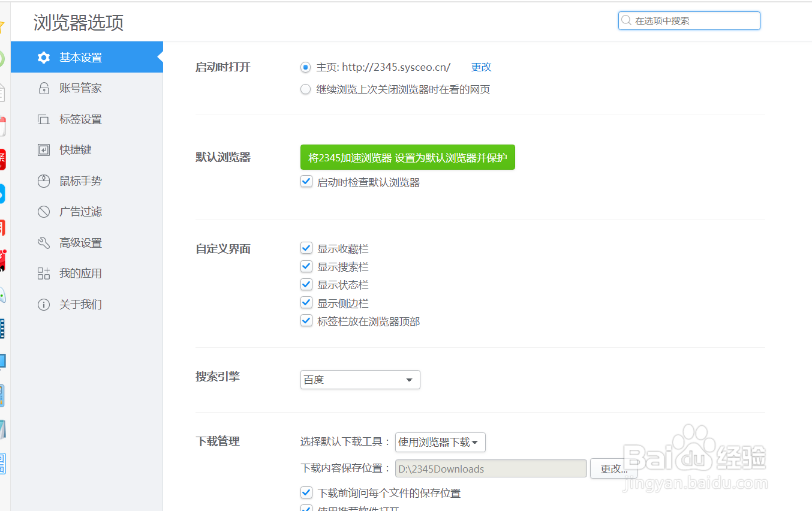812x511 pixels.
Task: Click the 浏览器选项 page title
Action: point(79,23)
